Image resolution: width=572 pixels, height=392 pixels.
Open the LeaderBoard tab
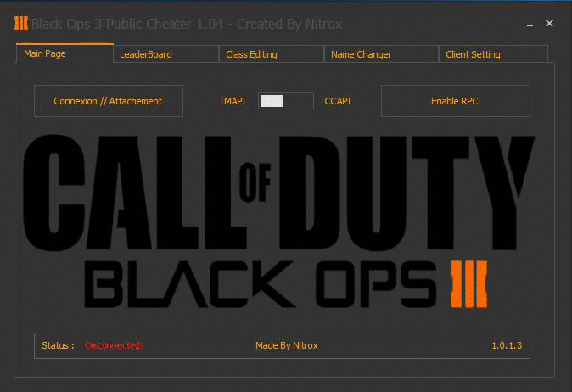(166, 54)
